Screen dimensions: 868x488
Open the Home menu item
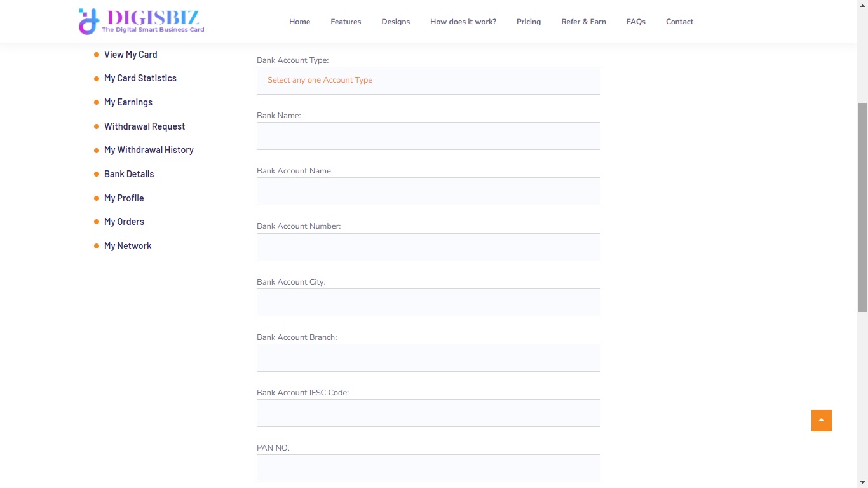[x=299, y=22]
